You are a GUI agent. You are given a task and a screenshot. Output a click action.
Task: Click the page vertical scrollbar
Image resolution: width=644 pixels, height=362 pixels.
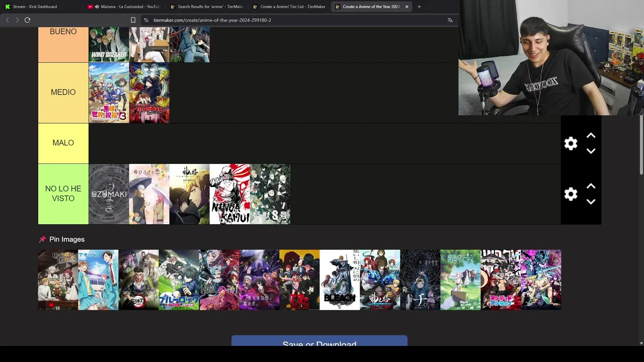641,146
